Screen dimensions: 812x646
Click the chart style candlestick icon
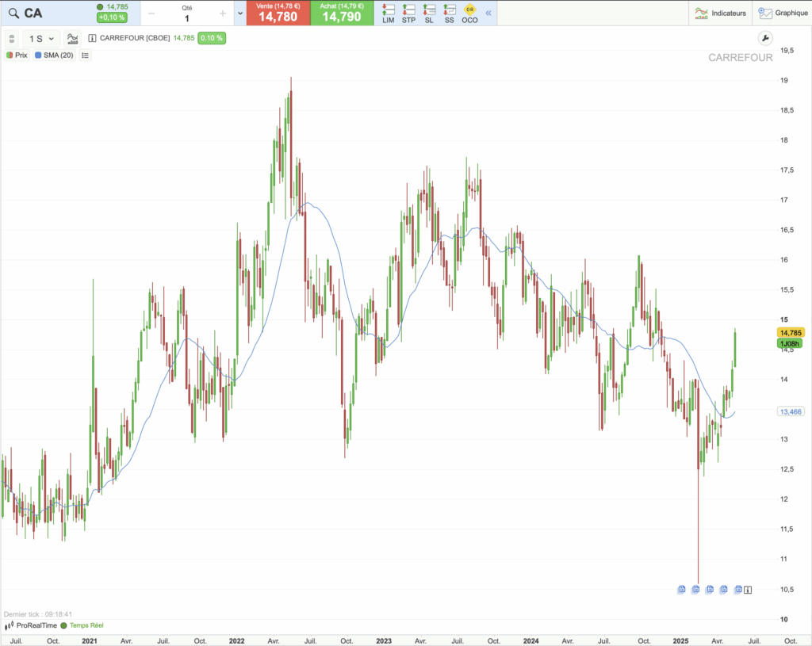click(x=72, y=38)
